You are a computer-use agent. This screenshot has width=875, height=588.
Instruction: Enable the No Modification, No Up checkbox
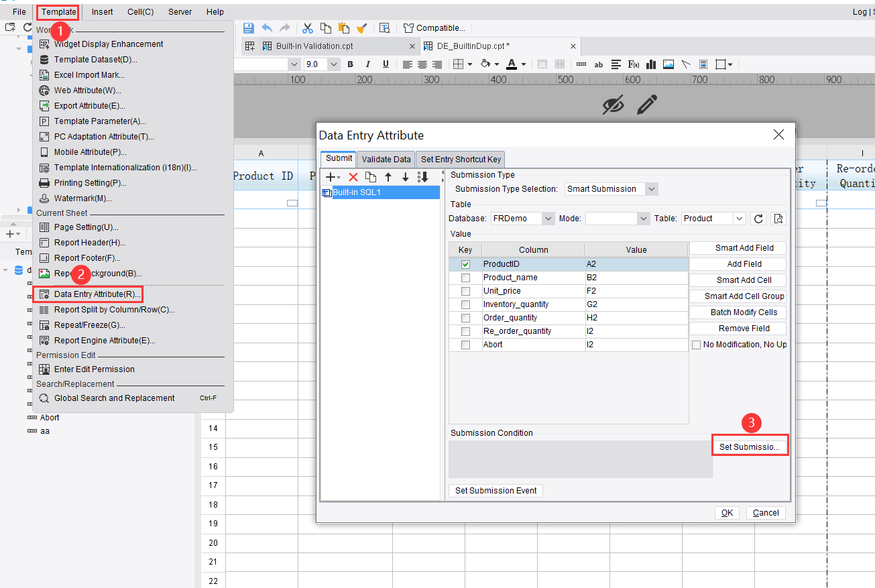[x=696, y=344]
